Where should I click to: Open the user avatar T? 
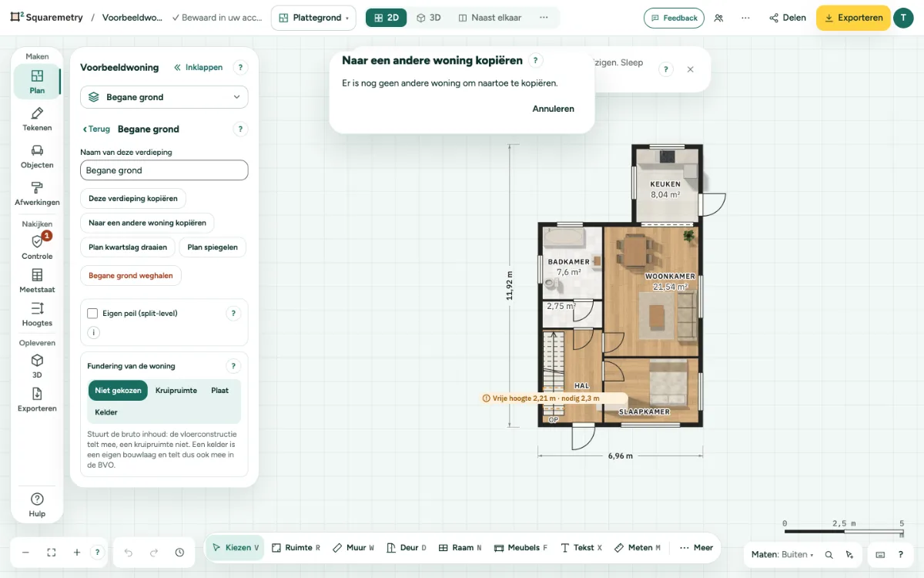coord(903,18)
